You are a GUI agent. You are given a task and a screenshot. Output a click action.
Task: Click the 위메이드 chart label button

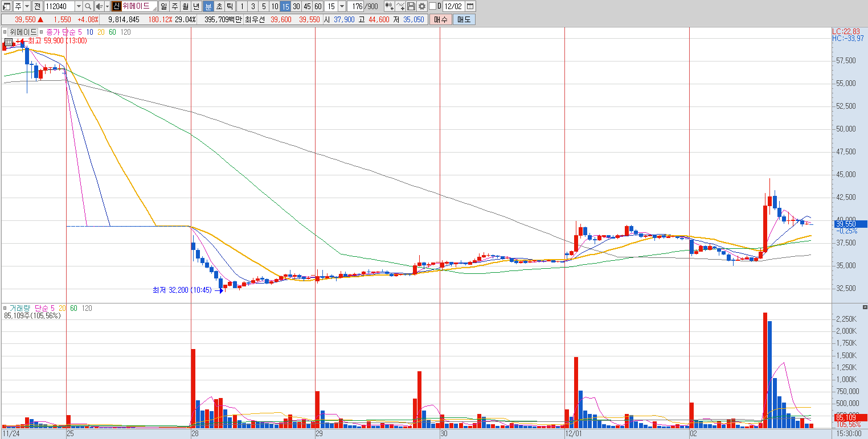[x=23, y=32]
